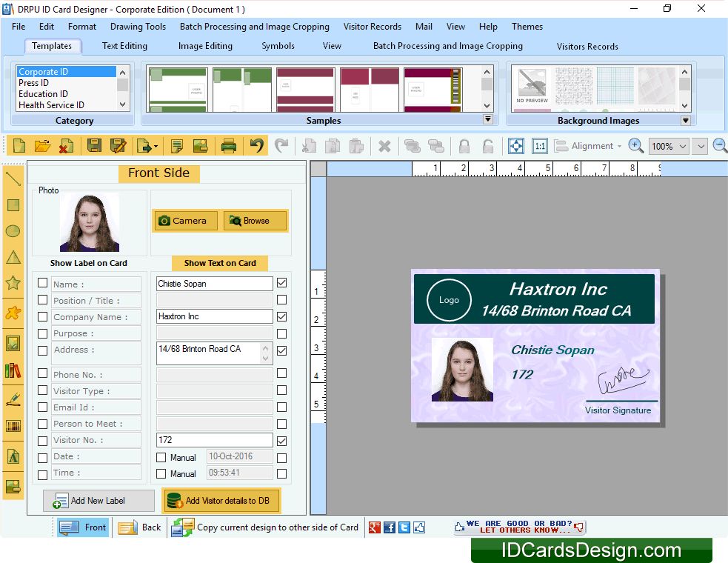
Task: Enable Name label checkbox
Action: [43, 283]
